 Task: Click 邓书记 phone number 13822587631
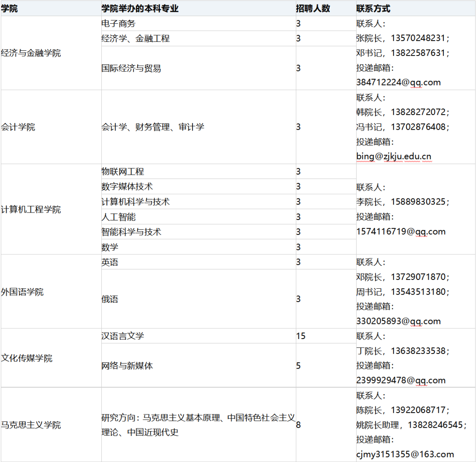point(418,53)
